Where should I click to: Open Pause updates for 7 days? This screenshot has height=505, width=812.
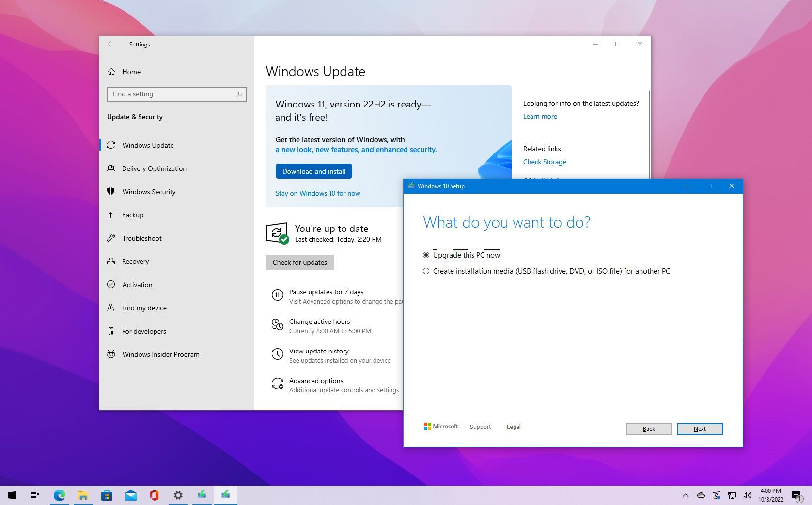coord(327,292)
